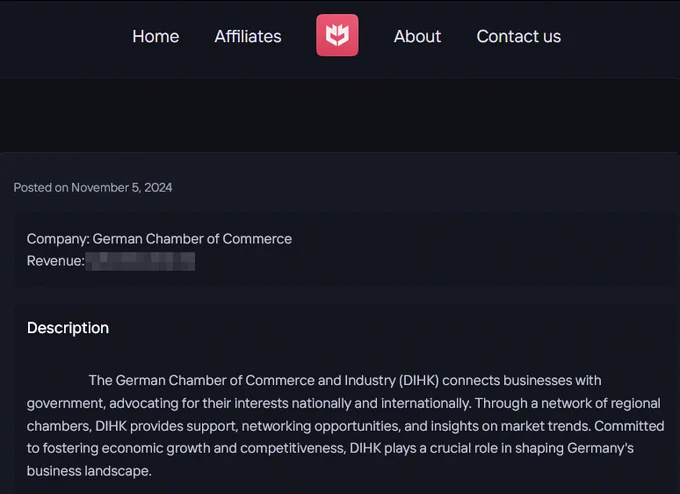680x494 pixels.
Task: Open the About page
Action: 417,36
